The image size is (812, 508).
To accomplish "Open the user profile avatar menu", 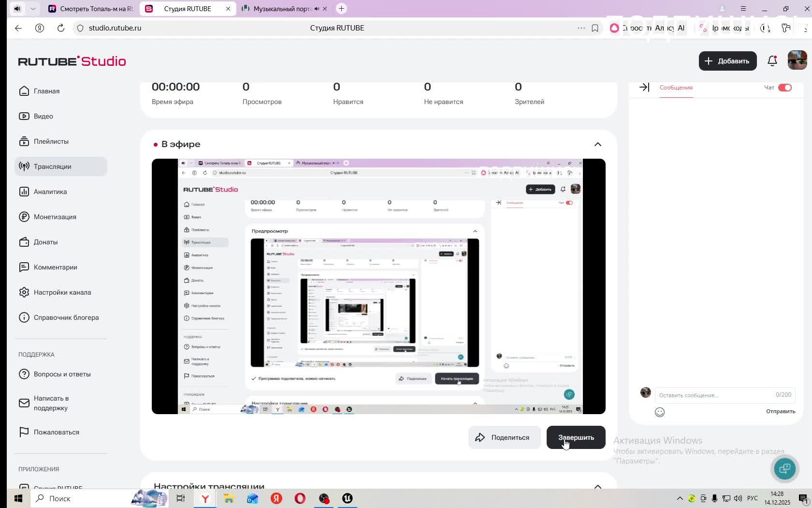I will (797, 60).
